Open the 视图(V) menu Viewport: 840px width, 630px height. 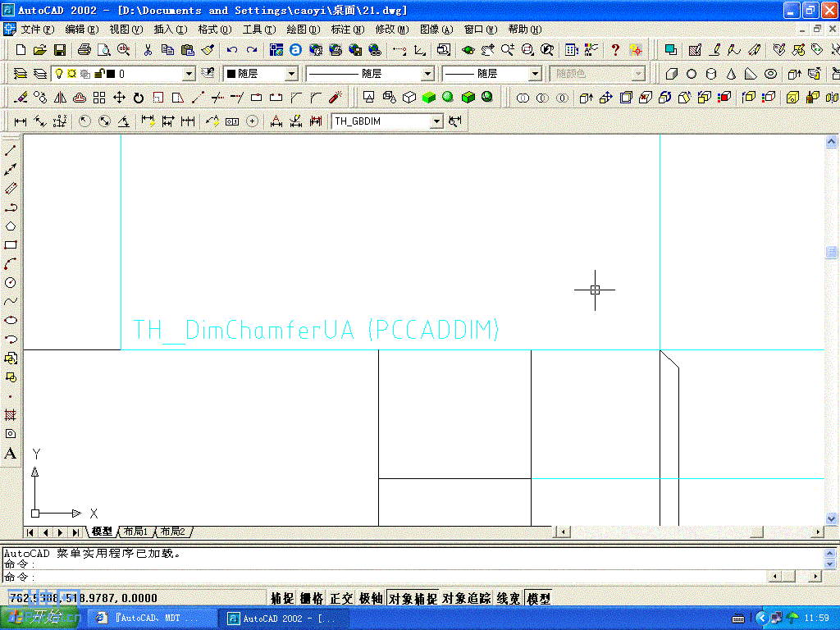click(126, 30)
